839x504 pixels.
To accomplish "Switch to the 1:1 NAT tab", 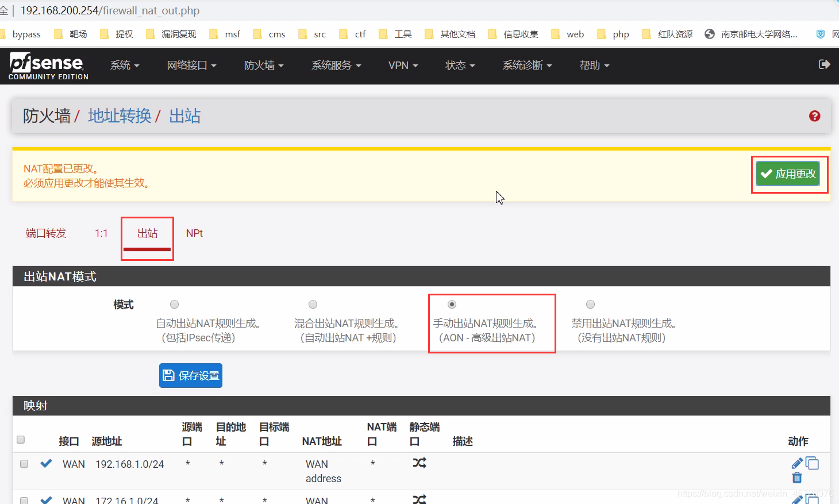I will coord(101,233).
